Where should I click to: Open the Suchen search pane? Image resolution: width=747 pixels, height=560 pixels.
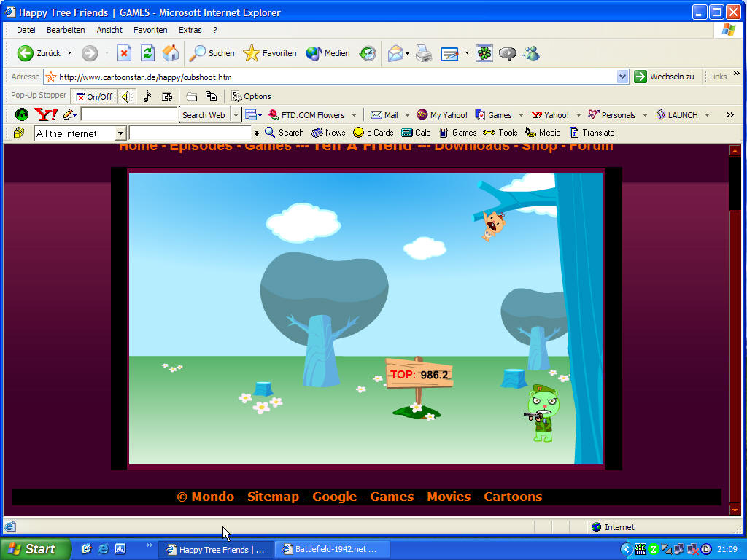(x=212, y=53)
